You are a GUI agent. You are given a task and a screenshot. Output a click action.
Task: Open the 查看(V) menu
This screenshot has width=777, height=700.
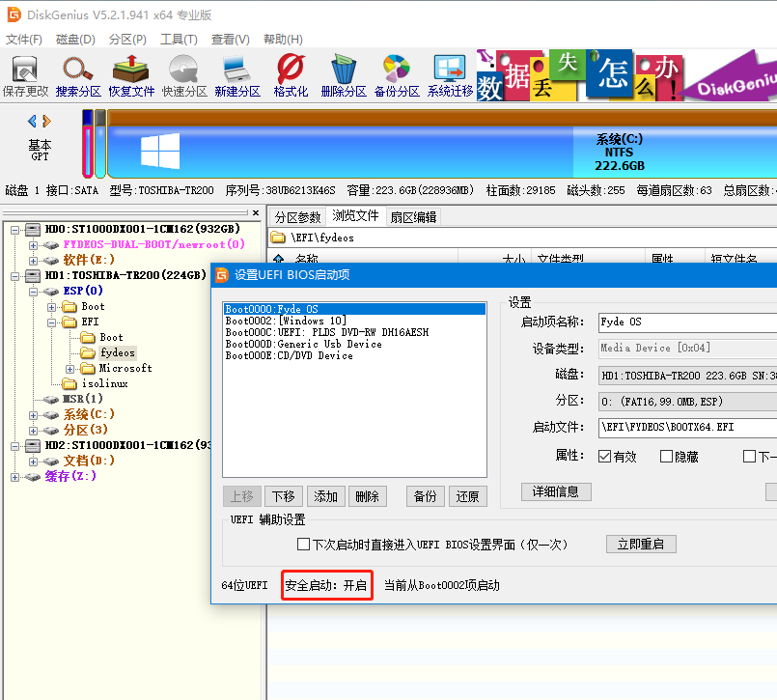click(x=231, y=40)
